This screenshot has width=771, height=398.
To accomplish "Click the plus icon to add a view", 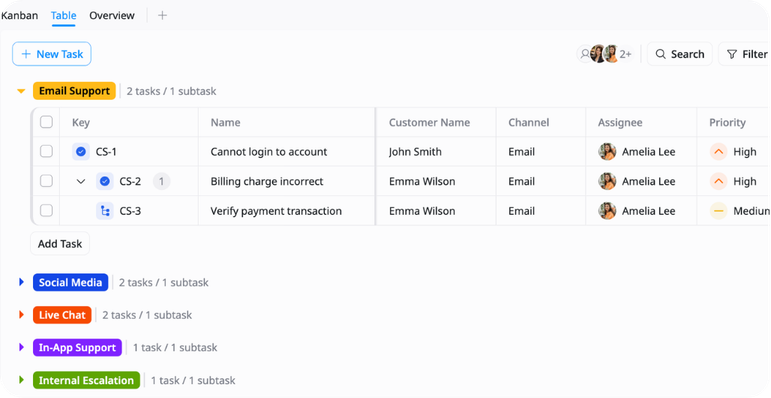I will point(162,15).
